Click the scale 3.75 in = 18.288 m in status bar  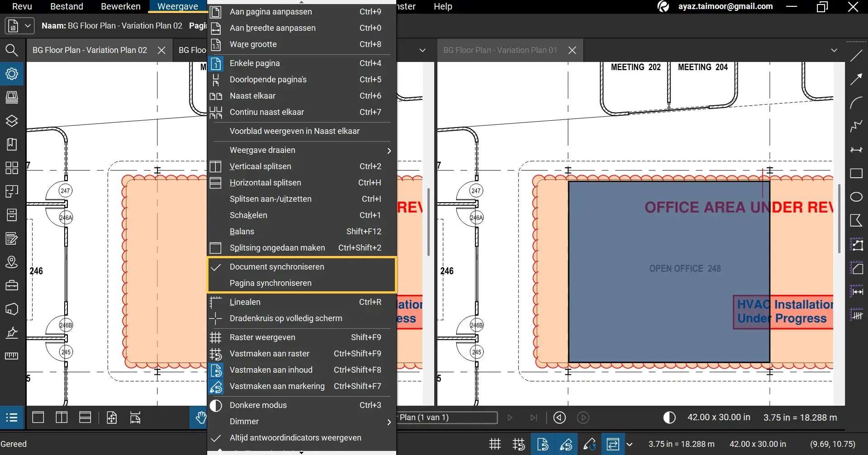click(681, 444)
